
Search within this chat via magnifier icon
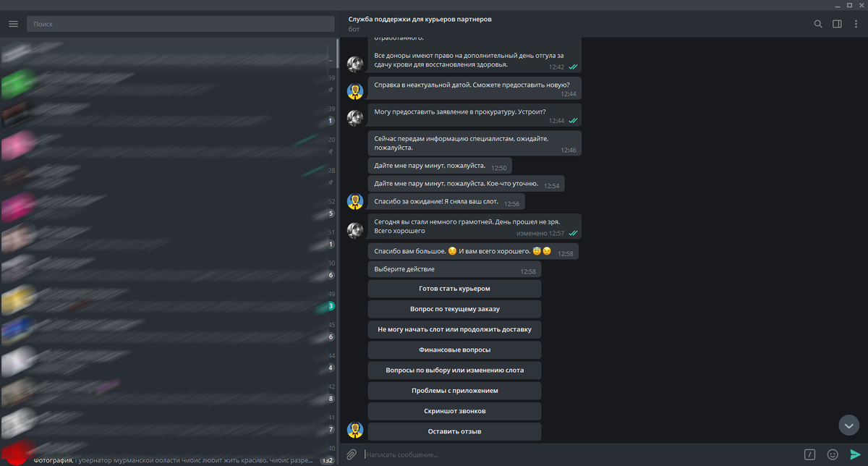pyautogui.click(x=818, y=24)
